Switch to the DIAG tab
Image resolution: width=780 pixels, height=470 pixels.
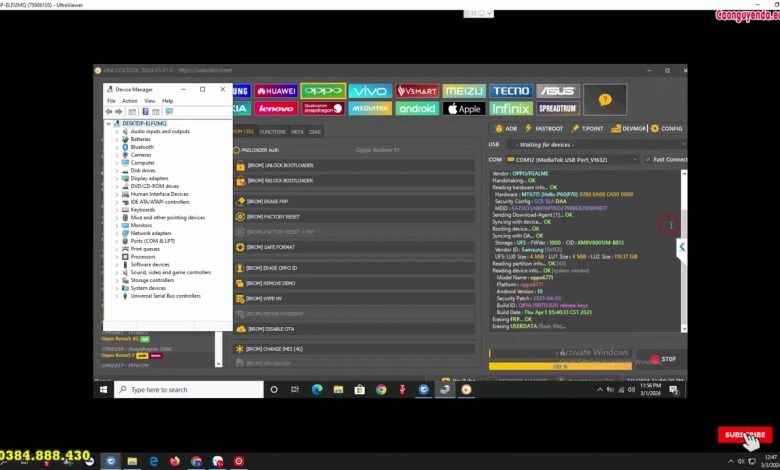pyautogui.click(x=315, y=132)
